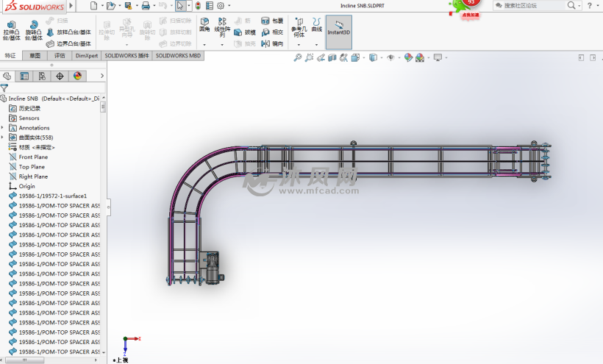This screenshot has width=603, height=364.
Task: Click the feature tree filter icon
Action: click(4, 88)
